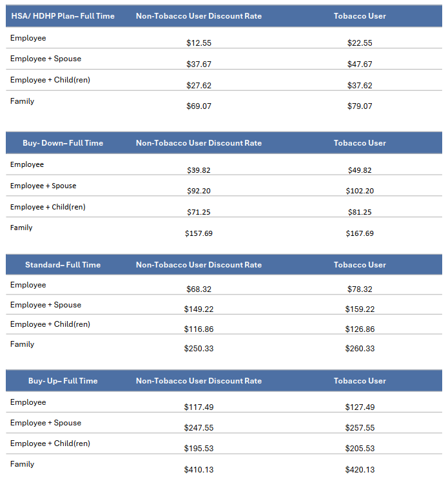Image resolution: width=448 pixels, height=477 pixels.
Task: Select Employee + Spouse in the Buy-Up table
Action: (x=46, y=423)
